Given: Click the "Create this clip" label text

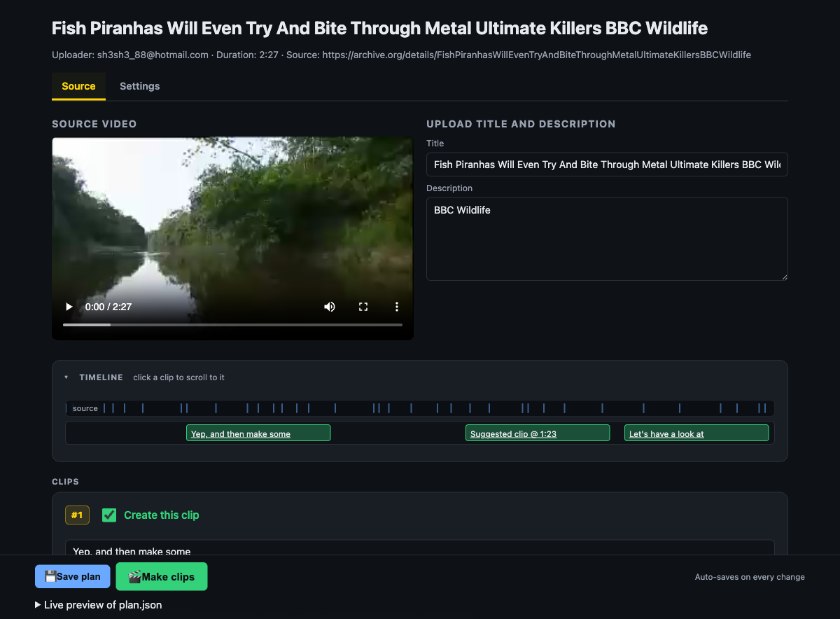Looking at the screenshot, I should [x=162, y=515].
